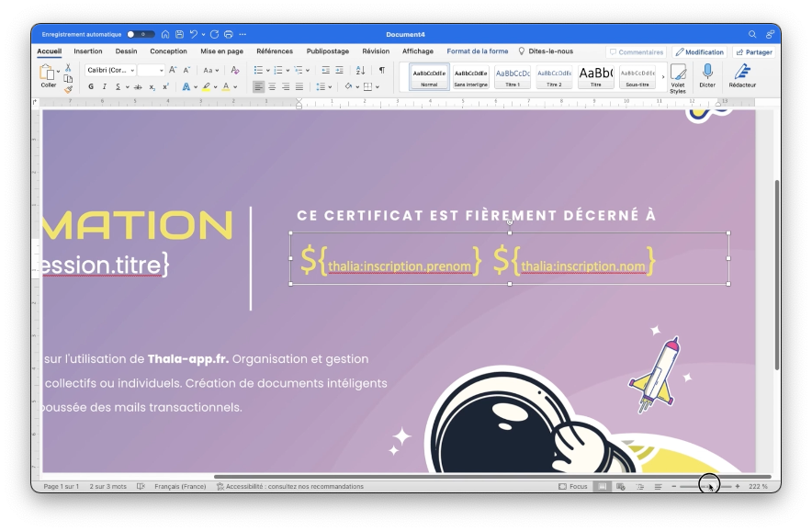Open the font color dropdown arrow
The image size is (812, 531).
(x=236, y=86)
